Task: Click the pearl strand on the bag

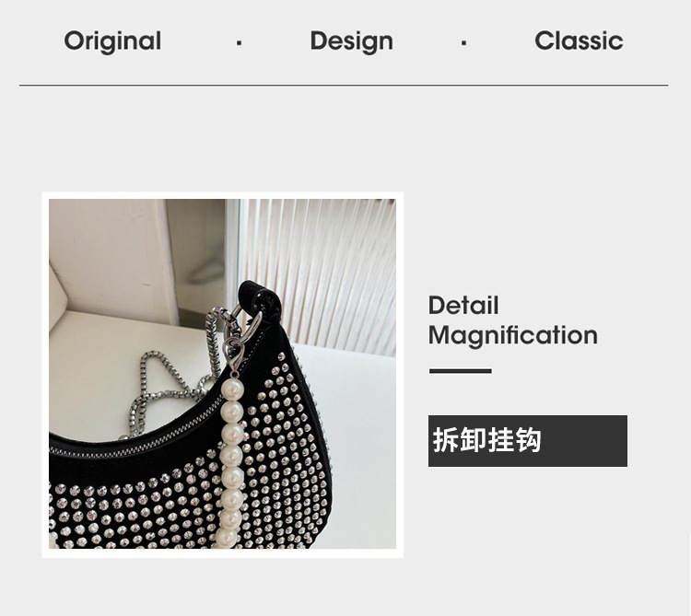Action: 231,462
